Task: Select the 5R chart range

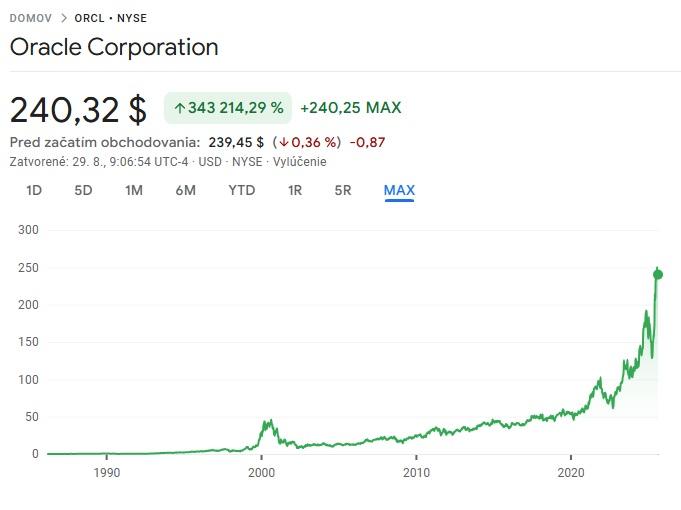Action: 343,190
